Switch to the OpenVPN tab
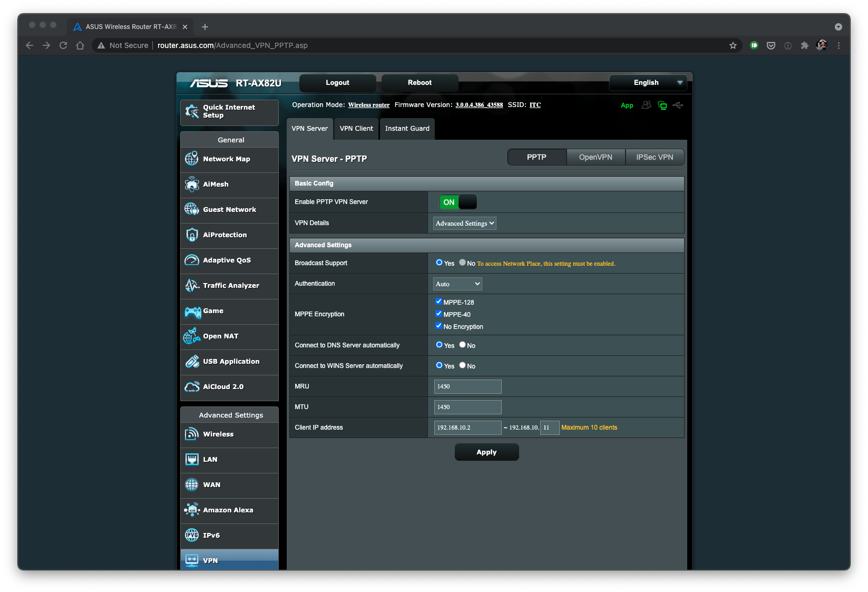868x592 pixels. click(596, 157)
